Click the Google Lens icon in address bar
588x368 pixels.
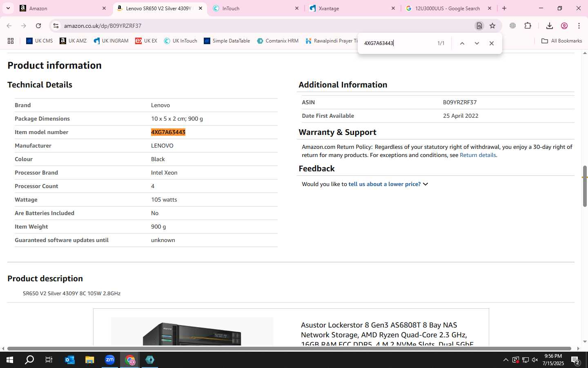479,26
